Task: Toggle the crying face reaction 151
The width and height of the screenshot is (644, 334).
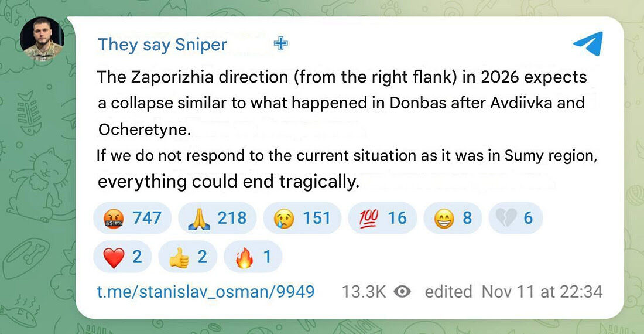Action: [x=302, y=218]
